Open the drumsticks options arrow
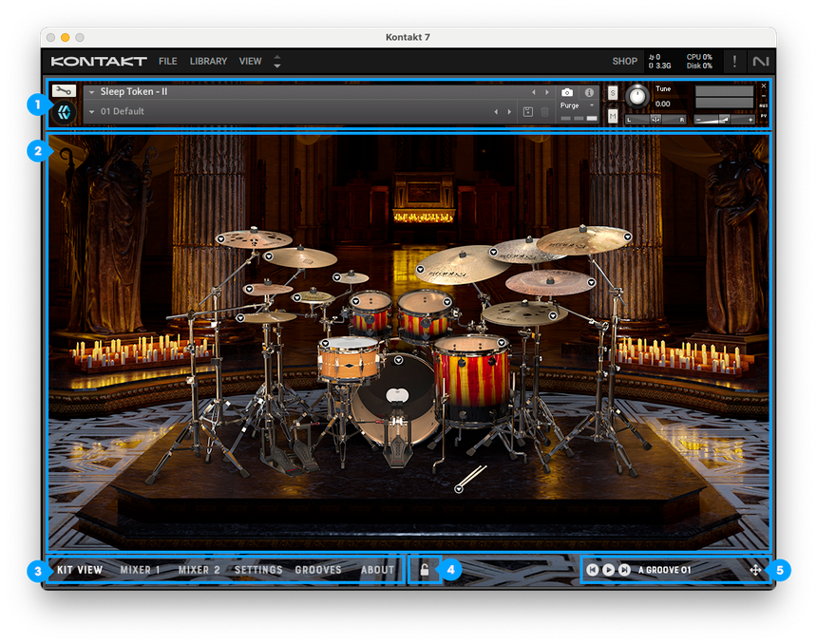Viewport: 817px width, 644px height. (459, 489)
